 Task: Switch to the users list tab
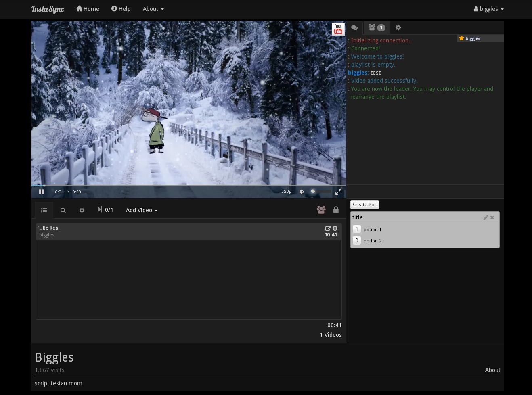coord(377,27)
